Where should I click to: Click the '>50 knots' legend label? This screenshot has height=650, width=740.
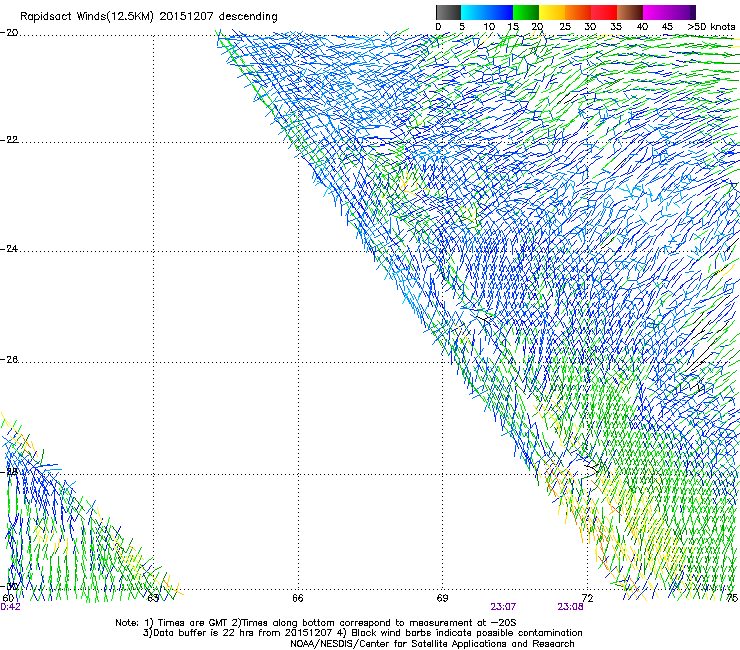711,27
